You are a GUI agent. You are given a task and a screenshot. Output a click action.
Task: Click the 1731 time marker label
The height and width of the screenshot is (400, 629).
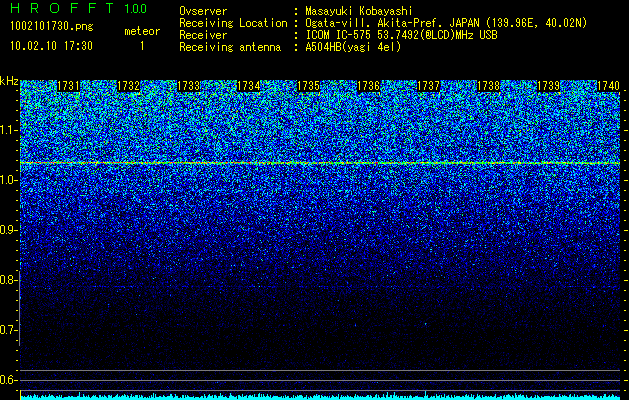[x=69, y=86]
